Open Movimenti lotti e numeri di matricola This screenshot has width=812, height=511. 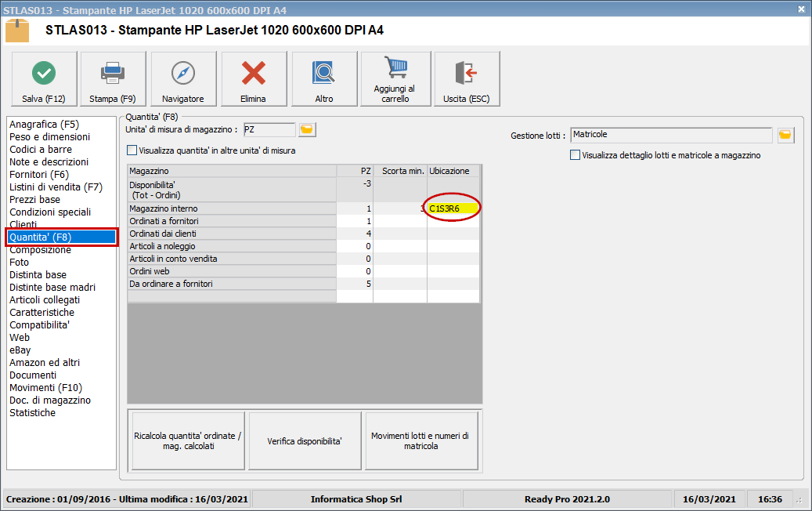(421, 441)
